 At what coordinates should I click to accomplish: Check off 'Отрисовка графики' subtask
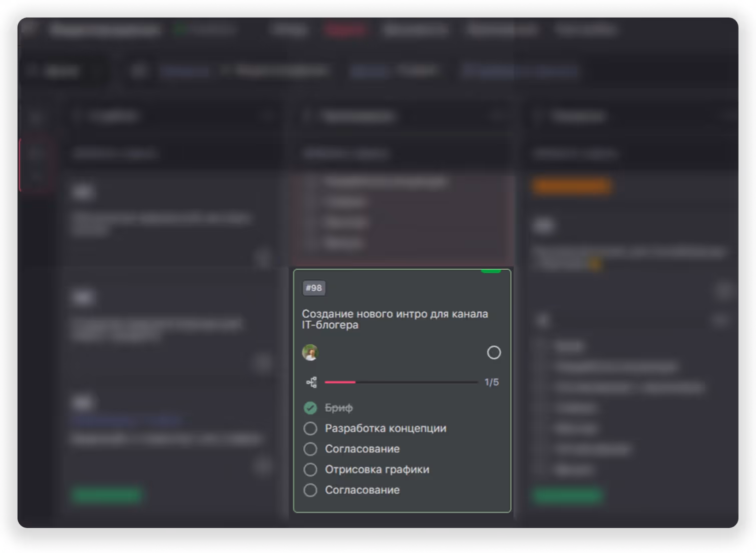310,469
